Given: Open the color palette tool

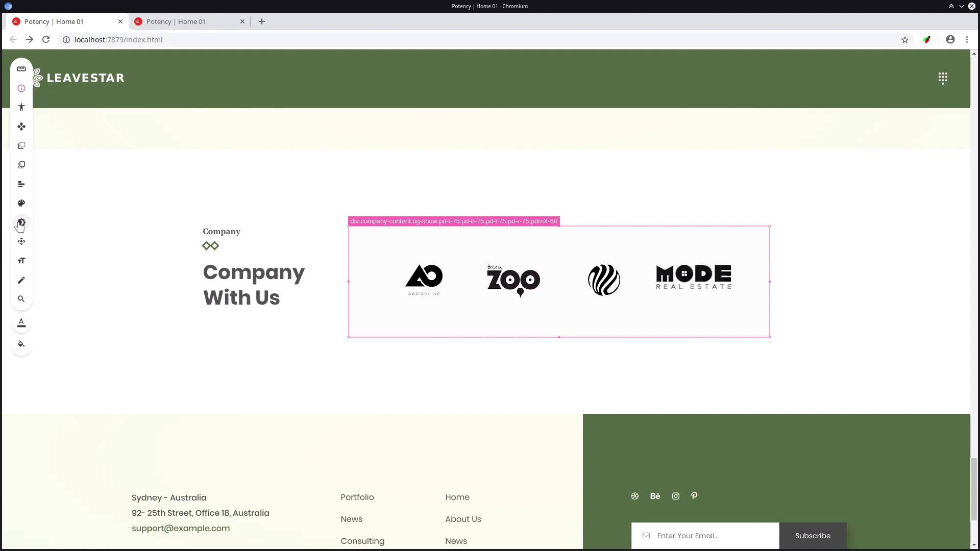Looking at the screenshot, I should coord(21,203).
